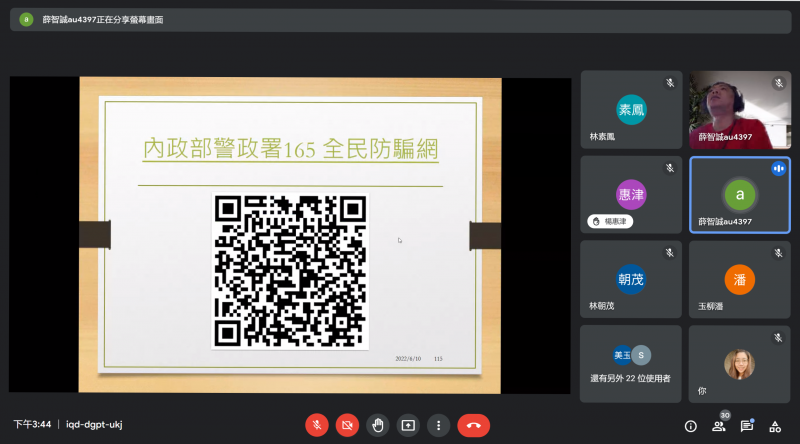Click the muted mic icon on 林素鳳 tile

pyautogui.click(x=670, y=83)
